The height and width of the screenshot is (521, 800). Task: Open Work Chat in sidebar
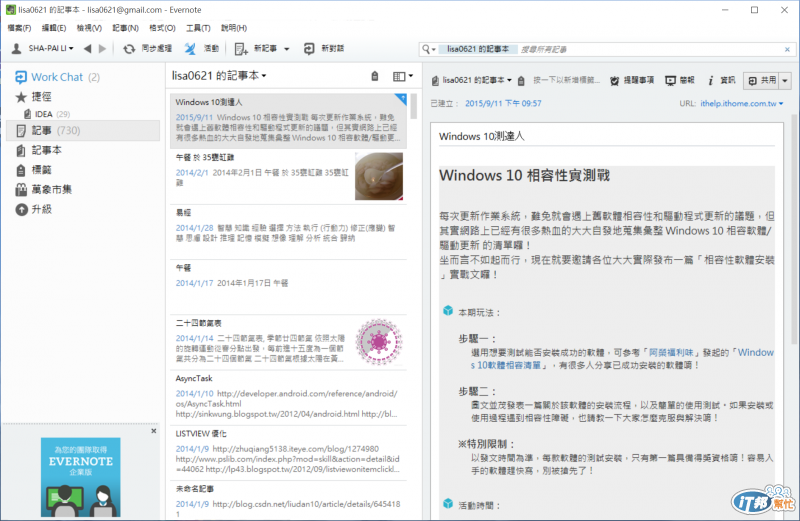tap(57, 77)
